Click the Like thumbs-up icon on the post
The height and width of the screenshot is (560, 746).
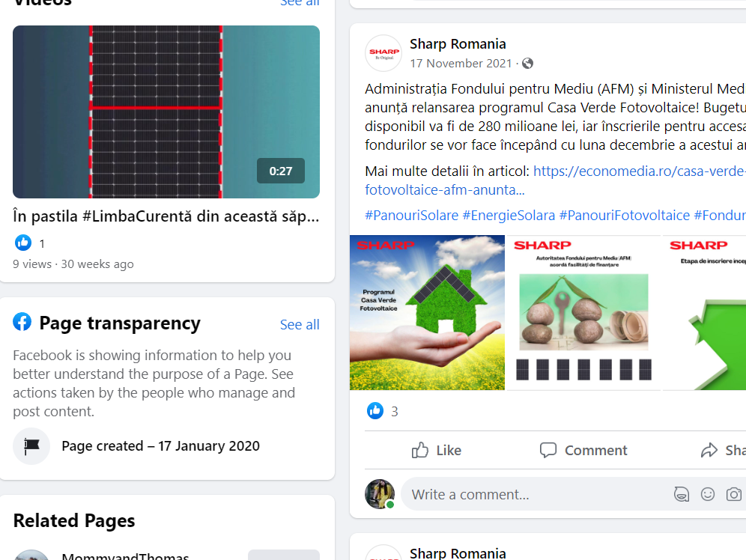[419, 450]
